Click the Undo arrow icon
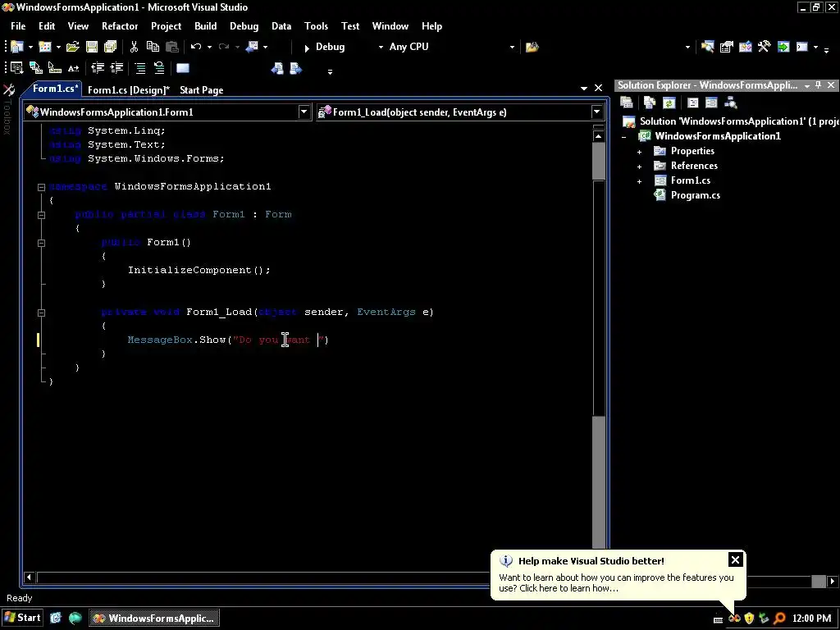840x630 pixels. [x=196, y=47]
